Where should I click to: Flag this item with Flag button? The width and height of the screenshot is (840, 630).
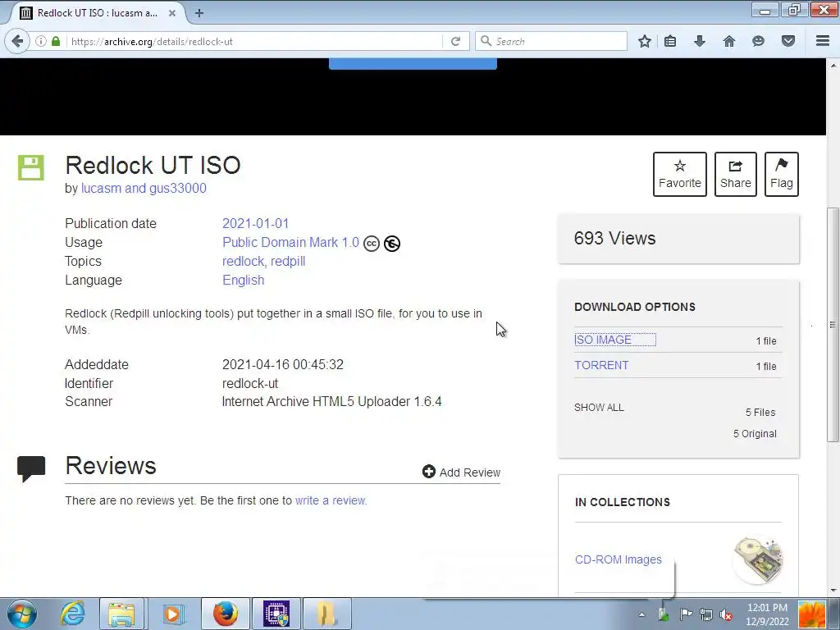point(781,174)
